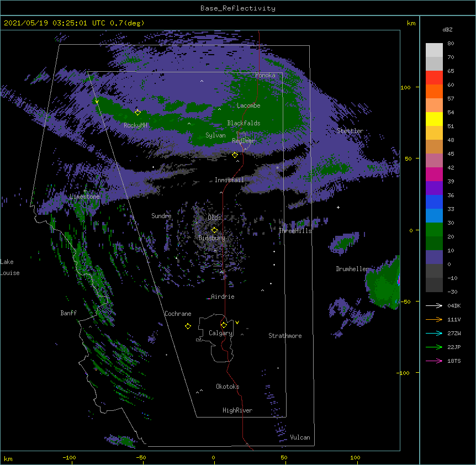Click the RockyMH label
476x465 pixels.
[135, 125]
